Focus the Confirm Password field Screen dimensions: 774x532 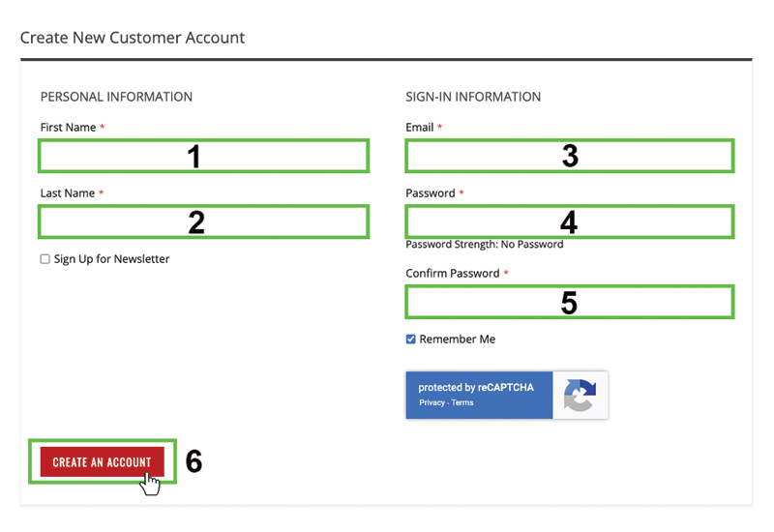tap(569, 303)
